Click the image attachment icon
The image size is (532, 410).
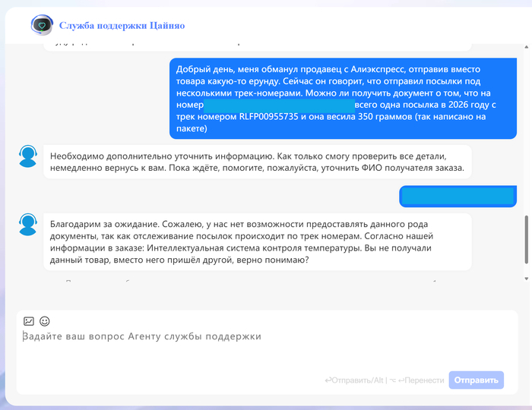tap(29, 321)
